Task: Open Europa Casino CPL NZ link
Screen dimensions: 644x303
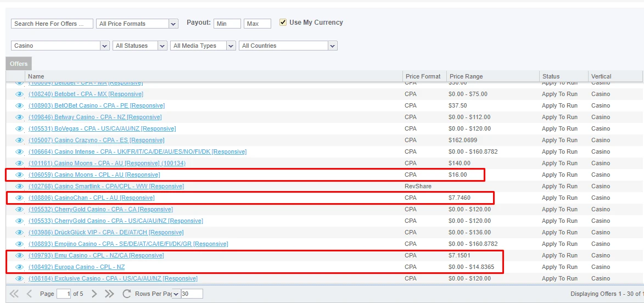Action: [77, 266]
